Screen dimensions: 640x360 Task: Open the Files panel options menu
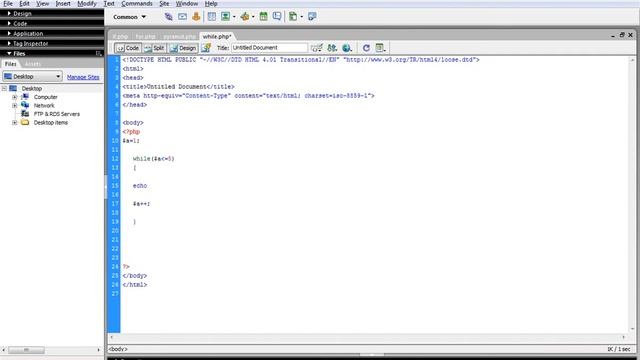[98, 53]
